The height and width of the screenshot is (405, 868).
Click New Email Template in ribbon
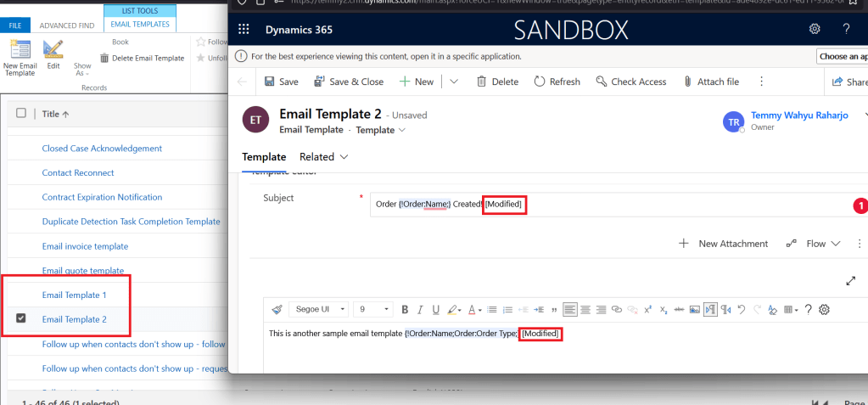(20, 59)
